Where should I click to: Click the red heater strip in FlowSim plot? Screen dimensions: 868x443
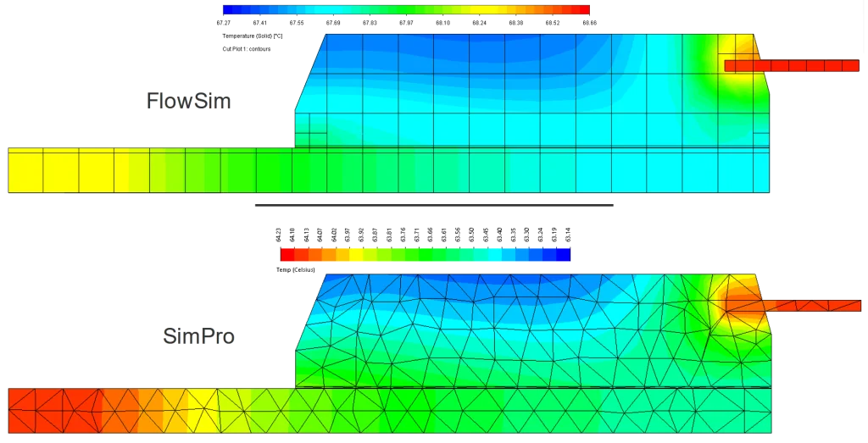click(792, 66)
